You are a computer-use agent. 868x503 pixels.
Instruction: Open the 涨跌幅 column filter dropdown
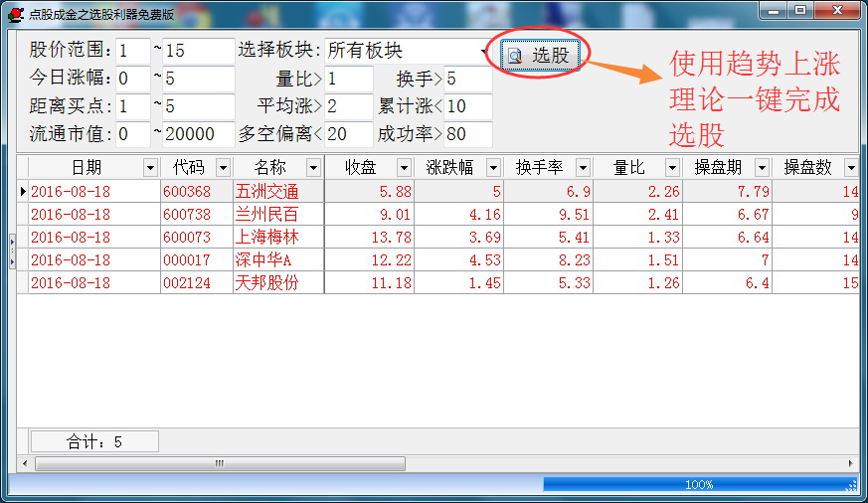tap(493, 168)
